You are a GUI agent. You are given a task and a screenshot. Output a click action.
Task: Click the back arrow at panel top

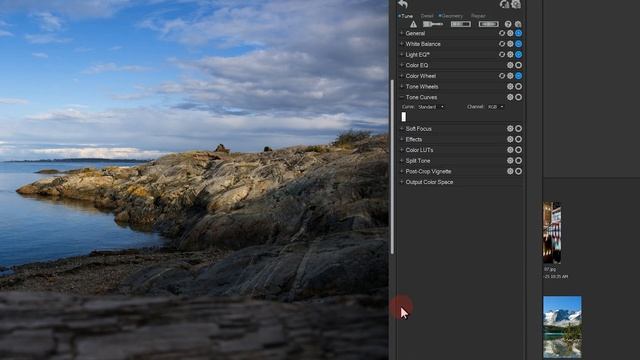coord(403,4)
